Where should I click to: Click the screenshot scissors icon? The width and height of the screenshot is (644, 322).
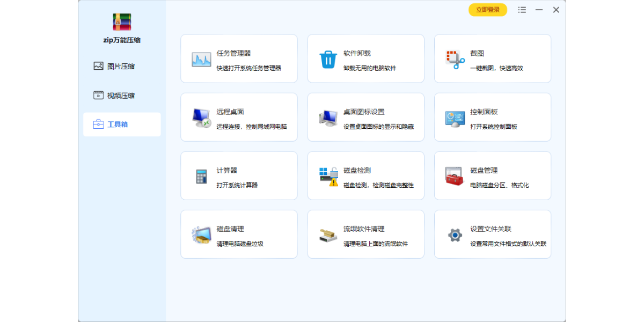(455, 60)
